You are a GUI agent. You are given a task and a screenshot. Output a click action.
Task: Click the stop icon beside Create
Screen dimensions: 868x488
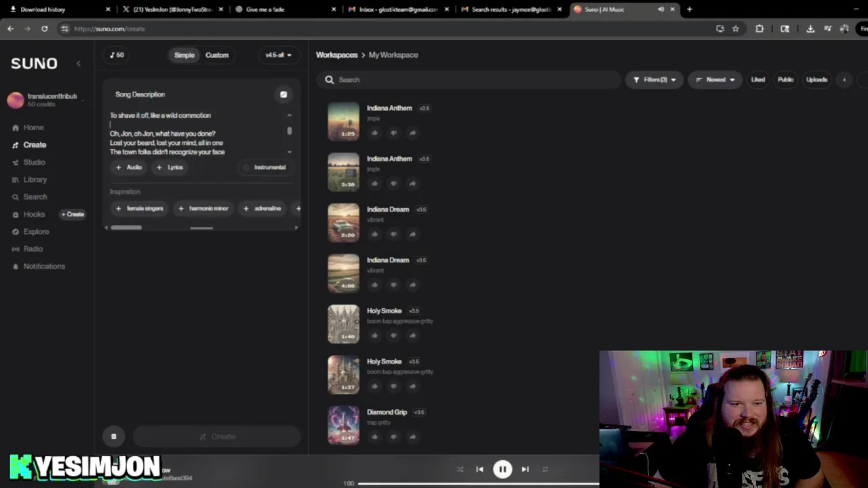(x=114, y=436)
